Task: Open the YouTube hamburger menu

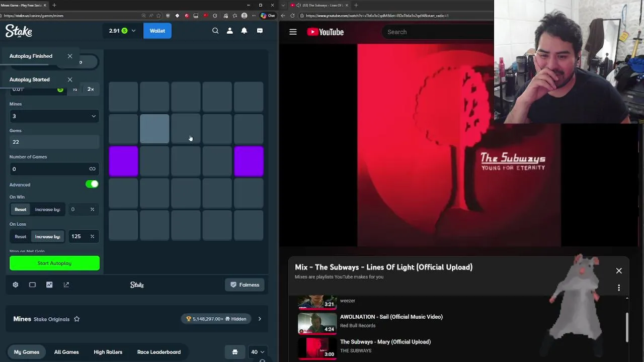Action: 293,32
